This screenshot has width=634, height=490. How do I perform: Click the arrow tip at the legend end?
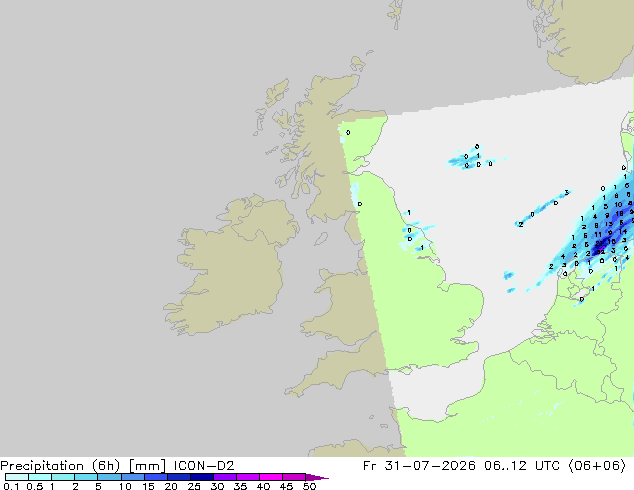[x=317, y=477]
